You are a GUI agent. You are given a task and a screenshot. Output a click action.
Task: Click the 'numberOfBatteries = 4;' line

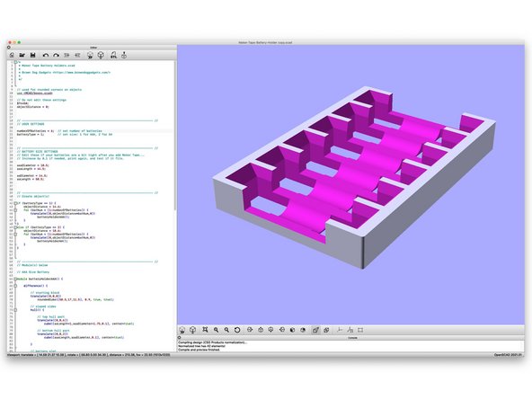36,131
